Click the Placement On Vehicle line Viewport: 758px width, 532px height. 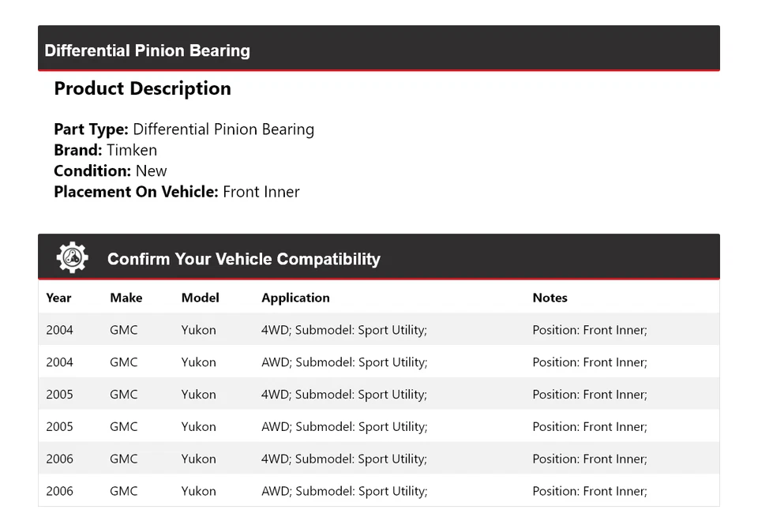[177, 191]
